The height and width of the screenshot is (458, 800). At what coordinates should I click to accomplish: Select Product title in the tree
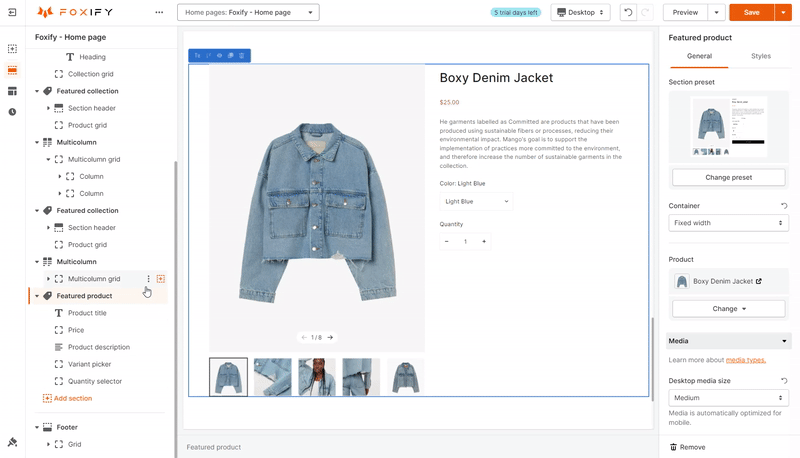click(87, 313)
